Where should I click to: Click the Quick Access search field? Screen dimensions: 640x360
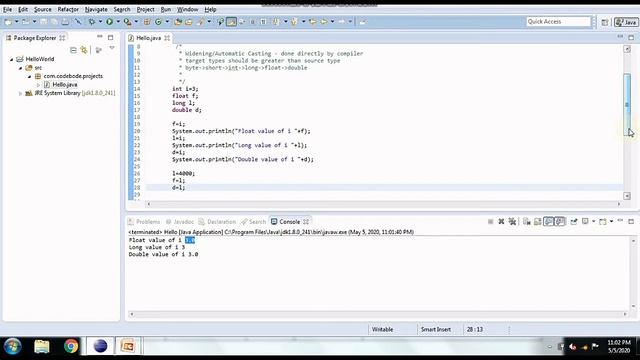558,22
